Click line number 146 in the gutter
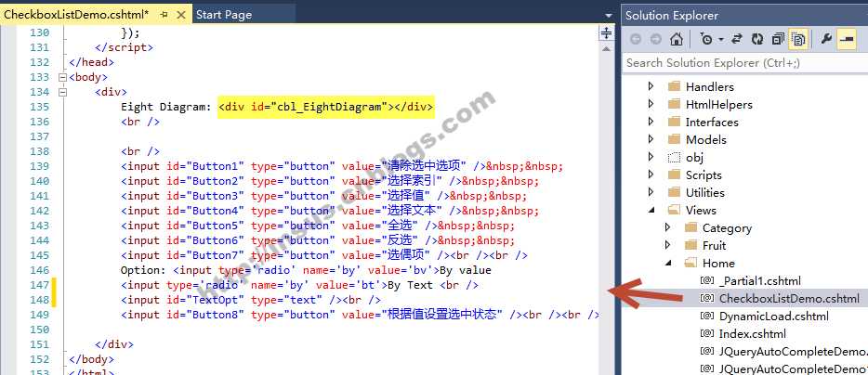Image resolution: width=868 pixels, height=375 pixels. 39,270
